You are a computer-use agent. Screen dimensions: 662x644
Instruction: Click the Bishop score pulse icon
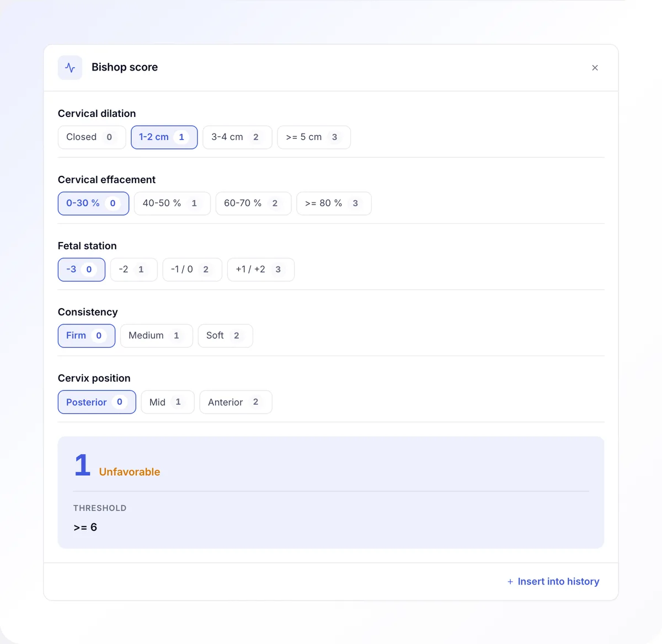tap(70, 68)
